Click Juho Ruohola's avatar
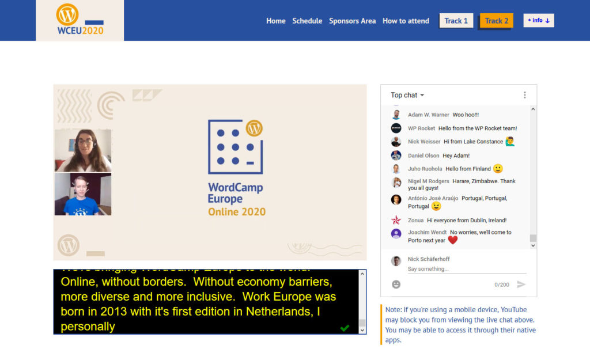590x364 pixels. pos(396,169)
